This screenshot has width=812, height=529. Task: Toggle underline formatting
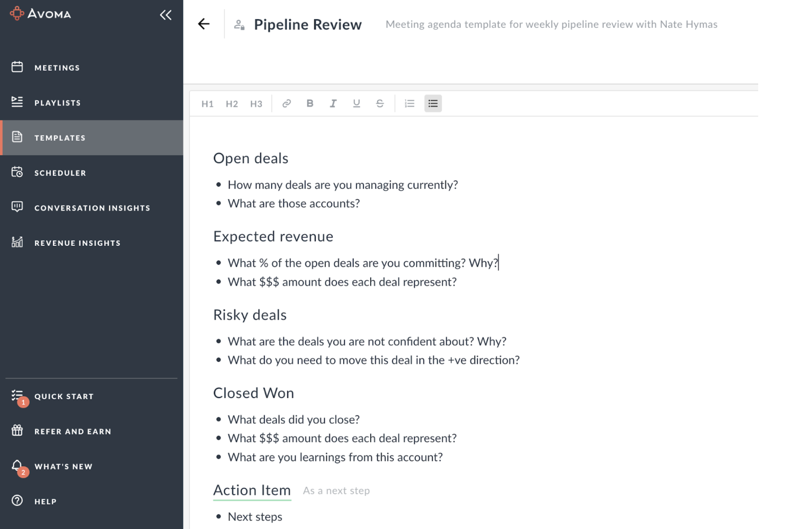[356, 104]
